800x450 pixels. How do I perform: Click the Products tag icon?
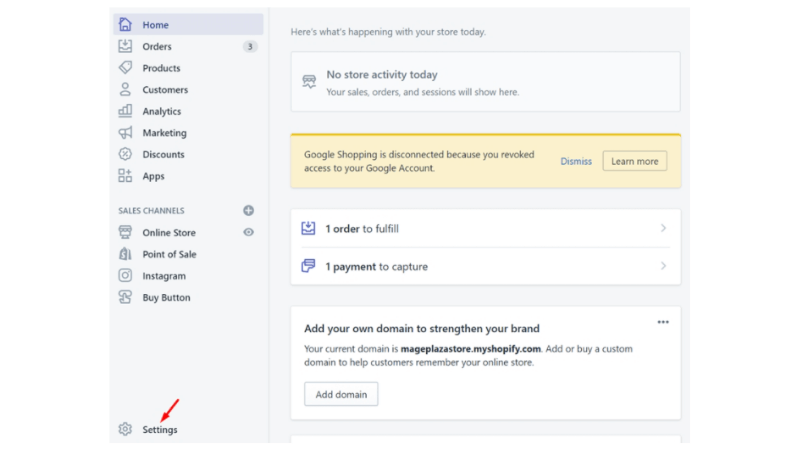pyautogui.click(x=125, y=68)
